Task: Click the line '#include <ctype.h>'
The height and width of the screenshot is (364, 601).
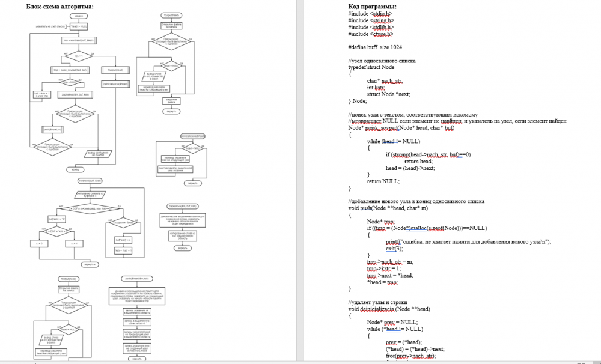Action: click(x=371, y=34)
